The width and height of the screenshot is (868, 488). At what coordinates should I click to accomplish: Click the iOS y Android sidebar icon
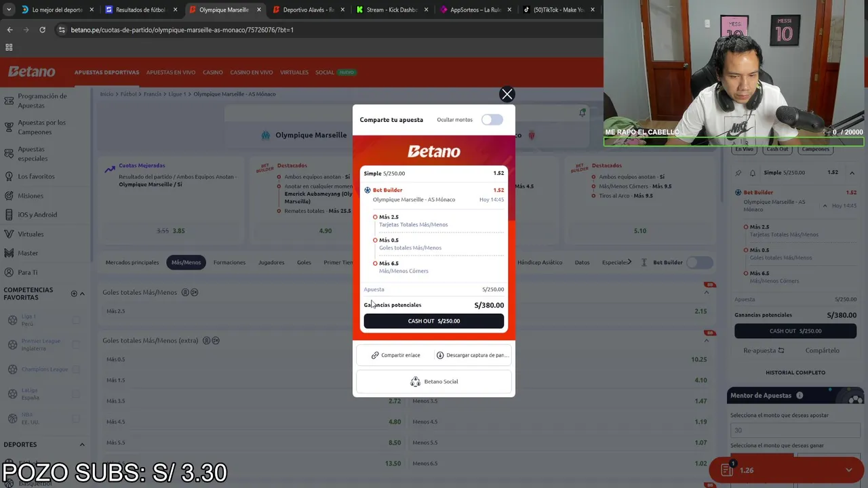tap(9, 215)
